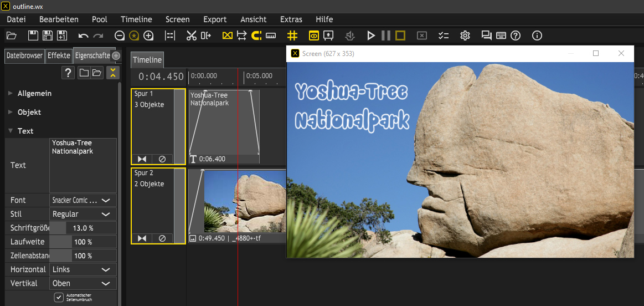This screenshot has height=306, width=644.
Task: Click the fullscreen screen output icon
Action: point(328,36)
